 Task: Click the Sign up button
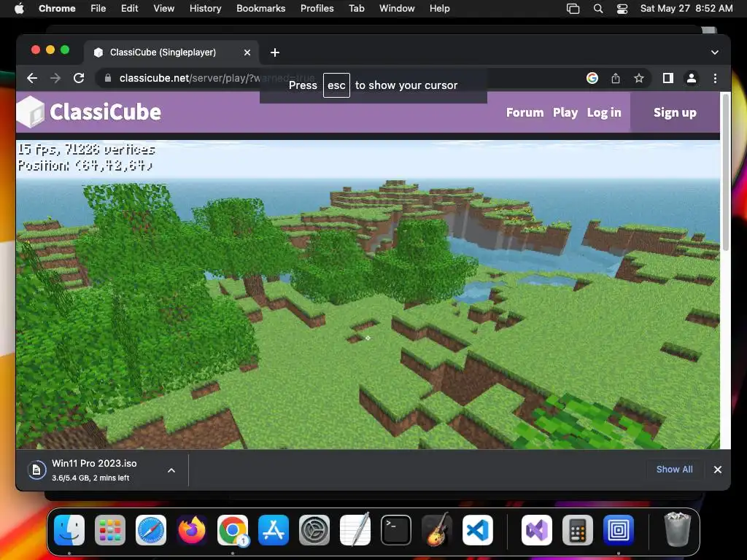[675, 112]
